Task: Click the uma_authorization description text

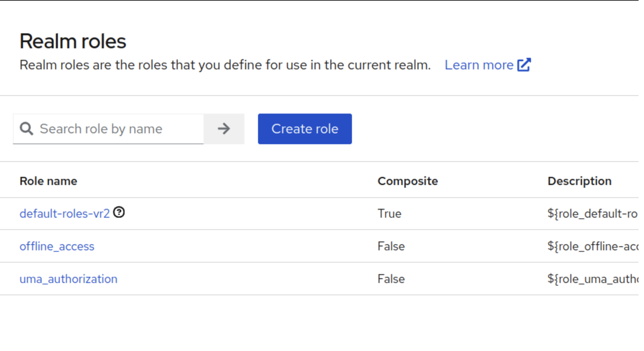Action: coord(592,279)
